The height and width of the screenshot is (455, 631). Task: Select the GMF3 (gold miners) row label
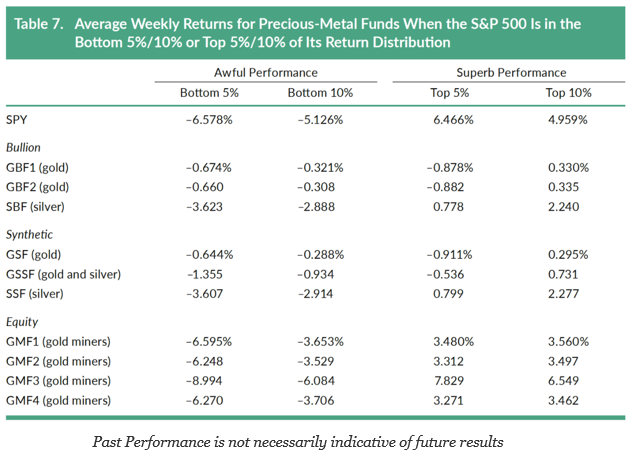point(63,381)
